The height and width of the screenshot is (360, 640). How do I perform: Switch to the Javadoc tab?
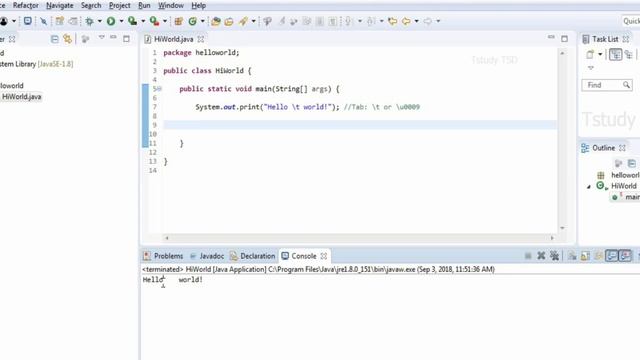(207, 256)
